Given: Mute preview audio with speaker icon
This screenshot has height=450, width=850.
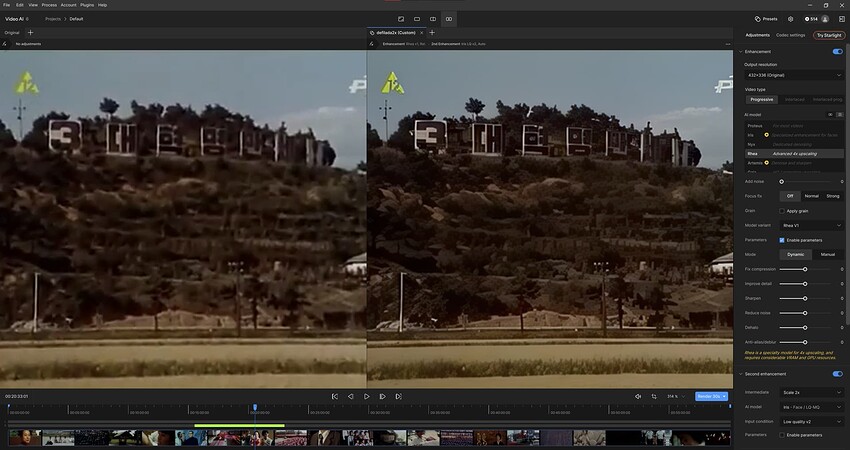Looking at the screenshot, I should coord(638,396).
